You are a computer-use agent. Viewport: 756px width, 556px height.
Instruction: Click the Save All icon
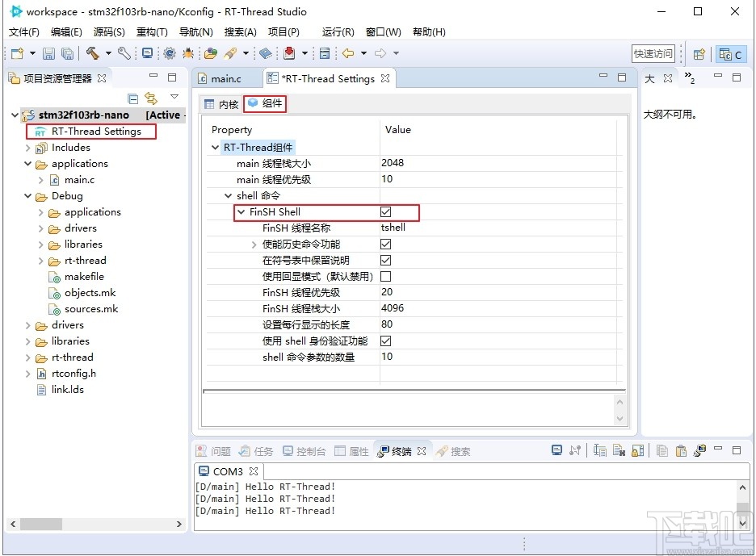click(68, 54)
